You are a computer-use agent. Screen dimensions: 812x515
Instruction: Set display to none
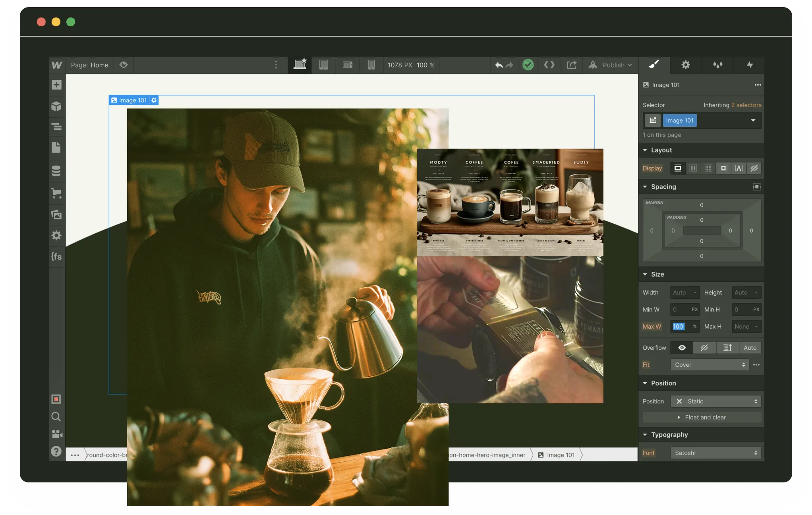click(754, 168)
